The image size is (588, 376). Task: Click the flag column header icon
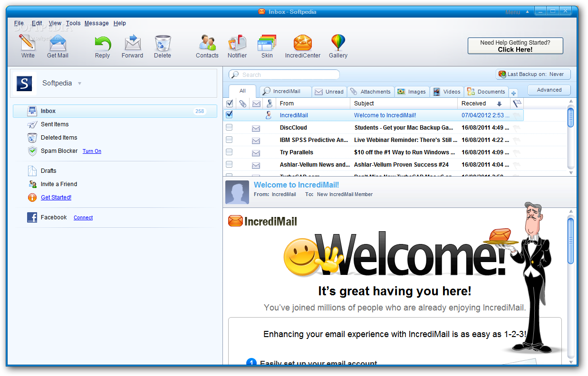pyautogui.click(x=517, y=103)
